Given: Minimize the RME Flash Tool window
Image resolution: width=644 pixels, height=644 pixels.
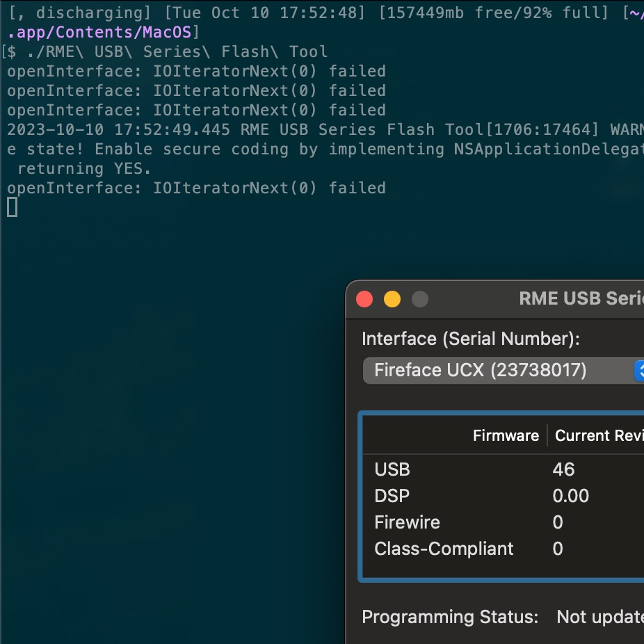Looking at the screenshot, I should click(392, 299).
